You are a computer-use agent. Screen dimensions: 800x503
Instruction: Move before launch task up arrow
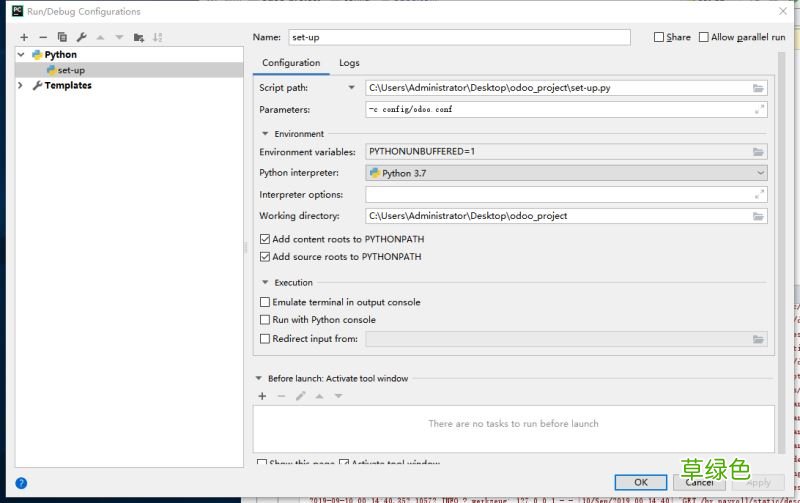[319, 396]
